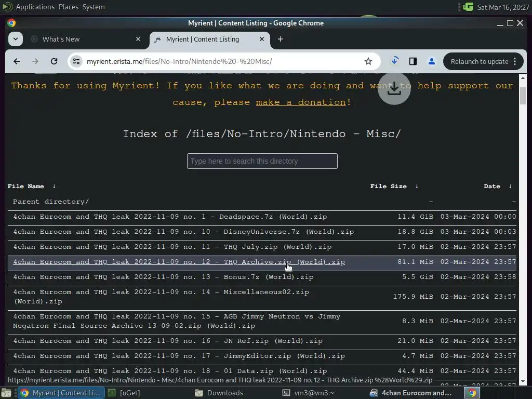Click the 11.4 GiB size cell
Viewport: 532px width, 399px height.
point(415,217)
